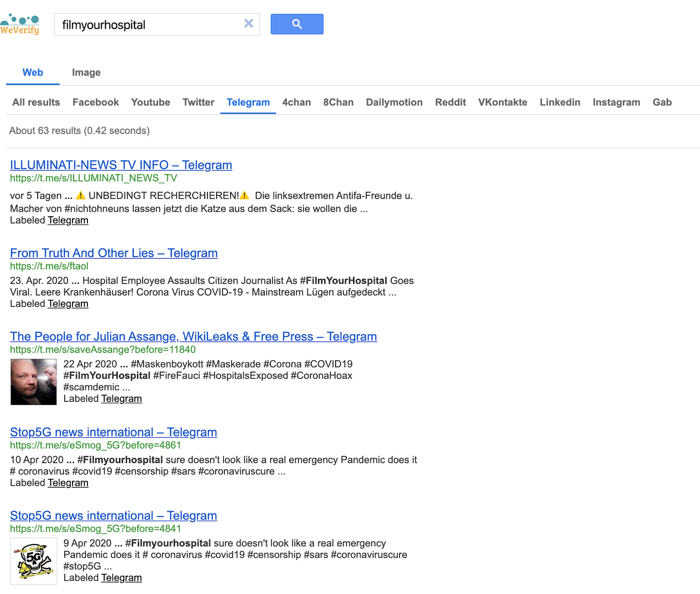Click the 'UNBEDINGT RECHERCHIEREN!' snippet text

(164, 196)
